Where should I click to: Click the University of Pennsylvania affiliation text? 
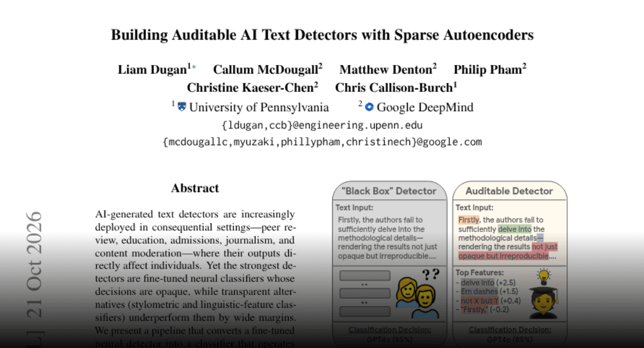coord(259,107)
